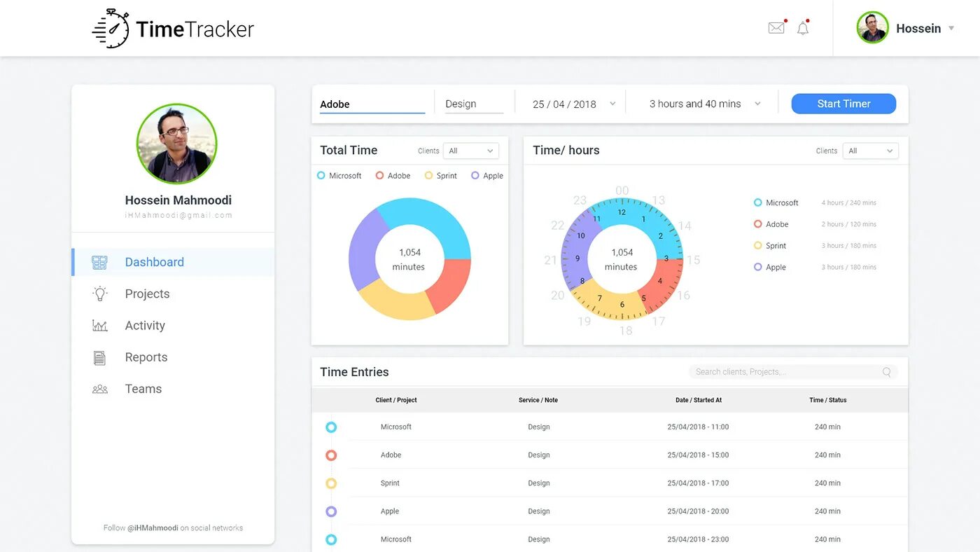
Task: Toggle Apple legend in Time/hours chart
Action: tap(770, 268)
